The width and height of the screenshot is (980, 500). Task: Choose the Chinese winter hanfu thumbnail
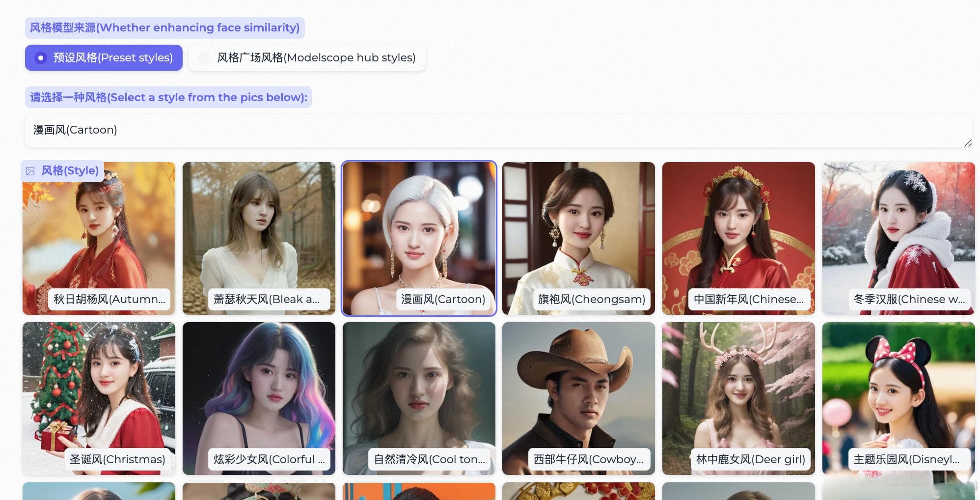[x=898, y=238]
